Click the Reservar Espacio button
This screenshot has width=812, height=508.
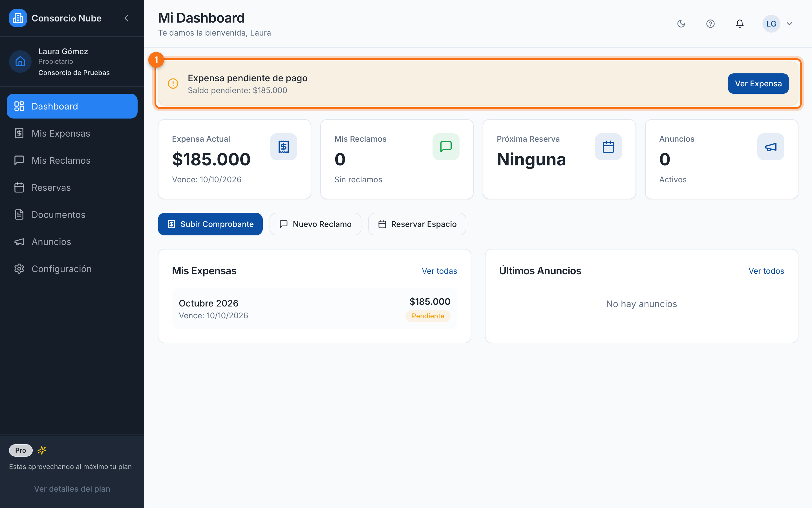coord(417,224)
